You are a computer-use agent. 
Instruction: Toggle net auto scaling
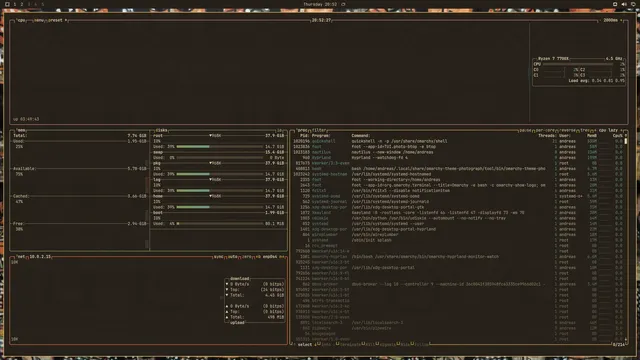coord(233,257)
